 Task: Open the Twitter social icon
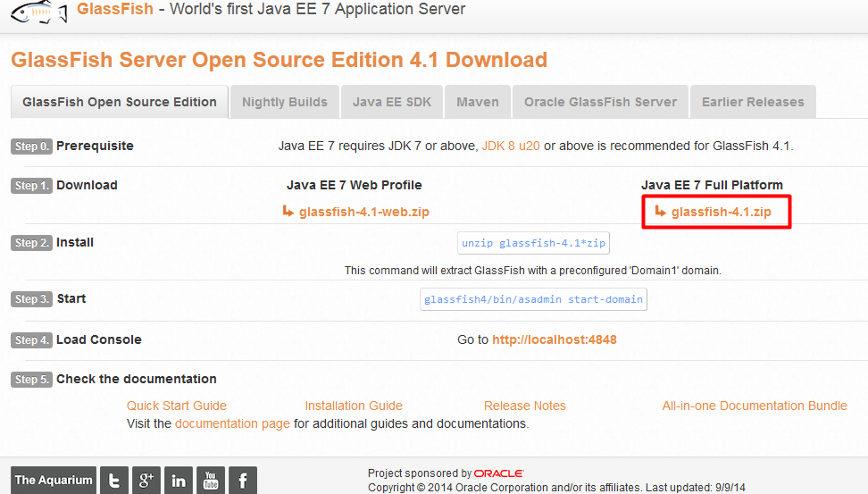pyautogui.click(x=114, y=481)
